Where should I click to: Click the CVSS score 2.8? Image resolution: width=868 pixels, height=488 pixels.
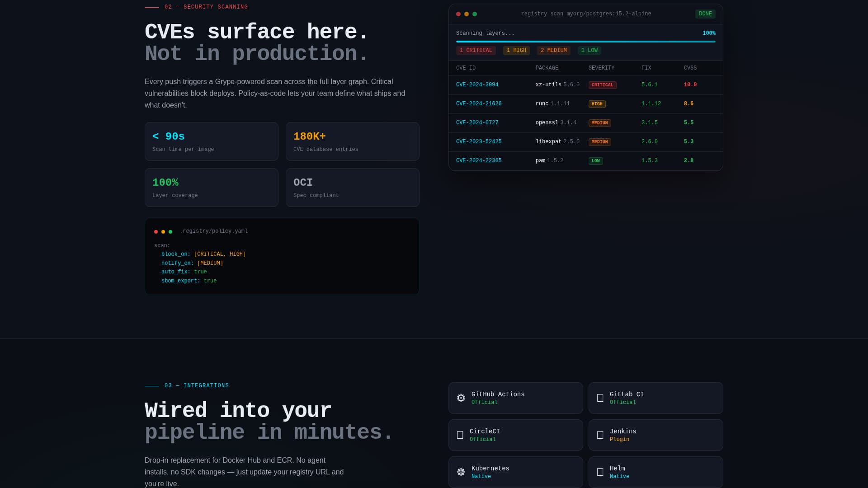point(689,161)
